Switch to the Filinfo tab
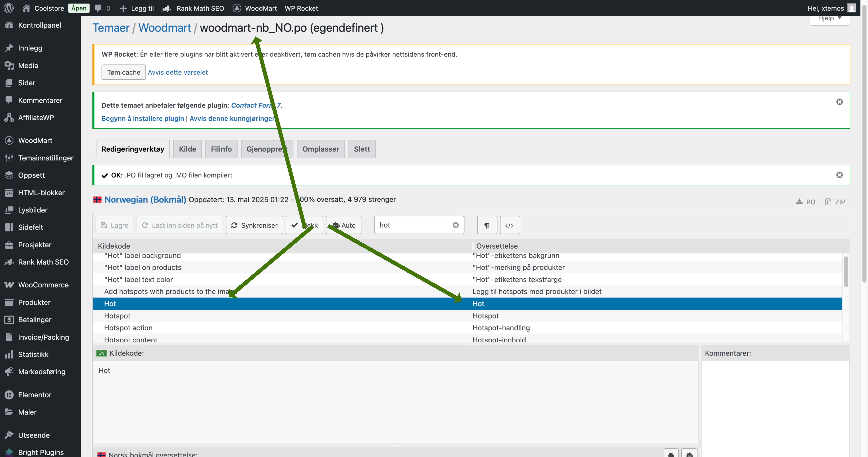 tap(221, 149)
